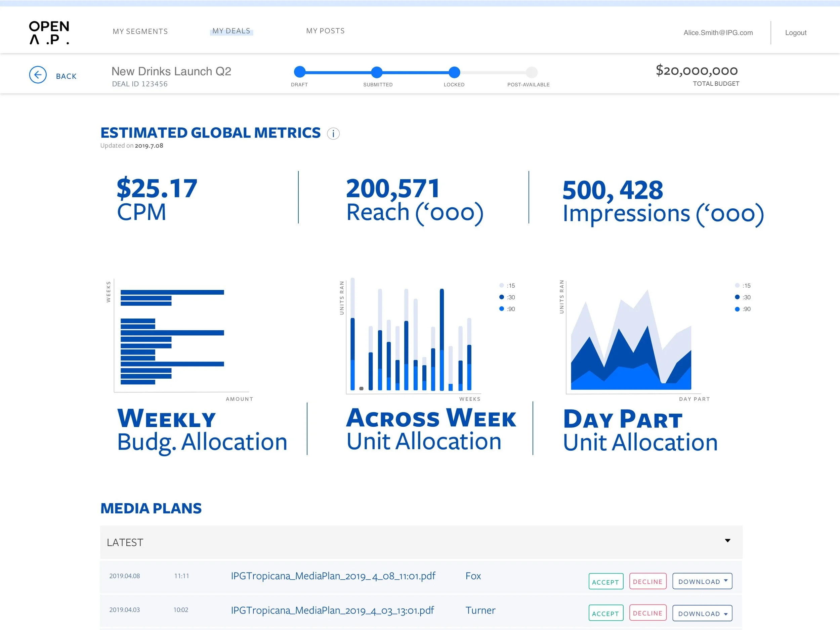Switch to the MY SEGMENTS tab
Viewport: 840px width, 630px height.
click(x=140, y=31)
